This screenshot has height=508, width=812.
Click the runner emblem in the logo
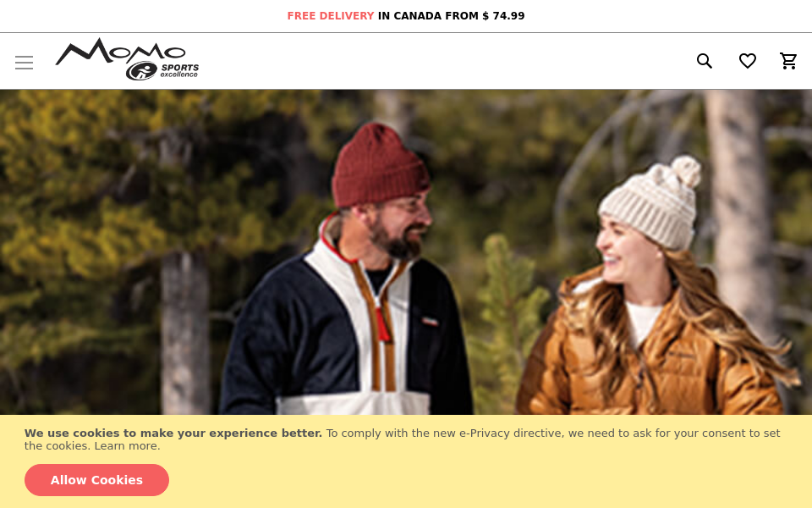141,70
